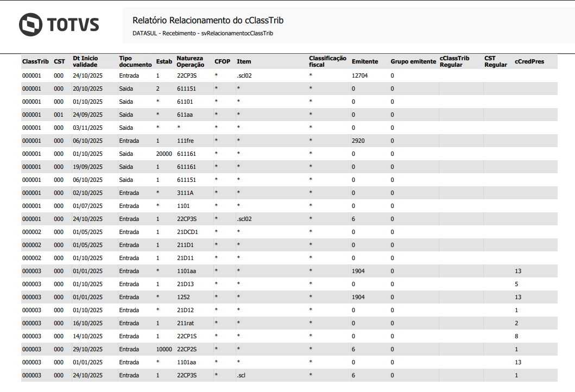Click the CST value 001

tap(59, 115)
